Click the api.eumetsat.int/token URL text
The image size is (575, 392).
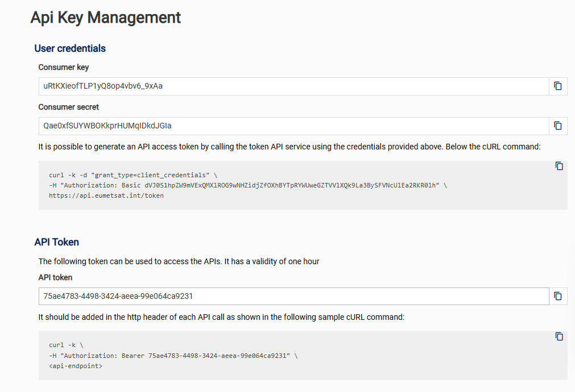click(x=106, y=195)
